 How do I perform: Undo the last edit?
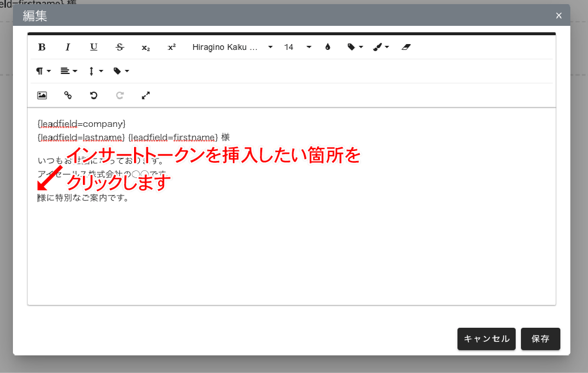[x=93, y=95]
